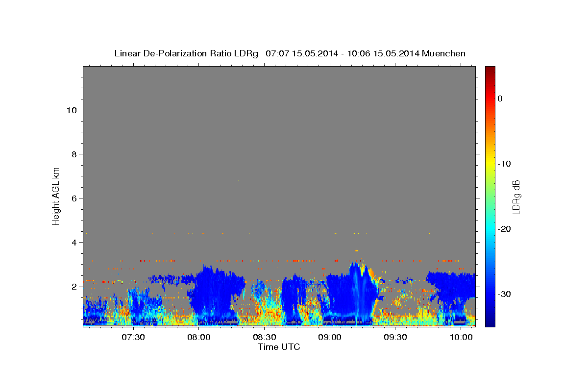Click the Time UTC axis title
This screenshot has width=588, height=392.
[279, 347]
